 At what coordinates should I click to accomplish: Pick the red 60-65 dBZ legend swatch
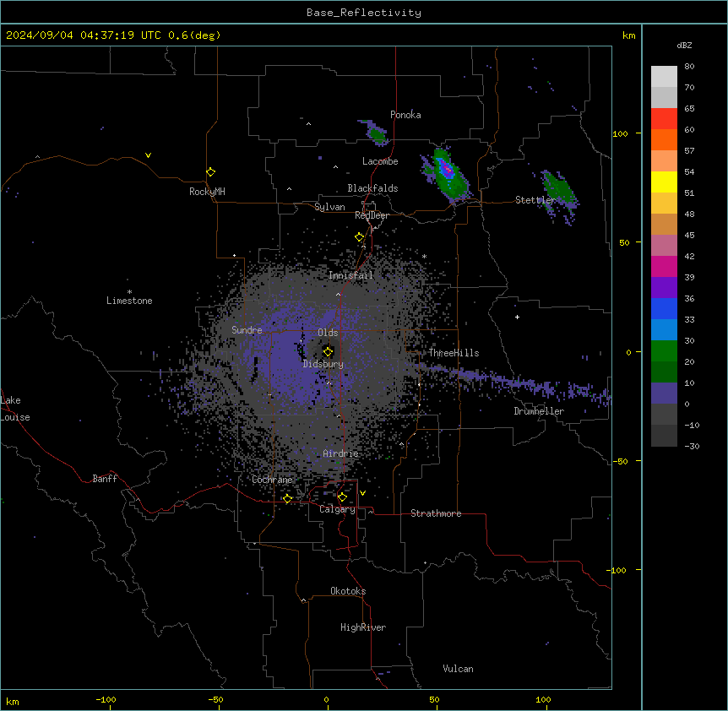tap(664, 118)
